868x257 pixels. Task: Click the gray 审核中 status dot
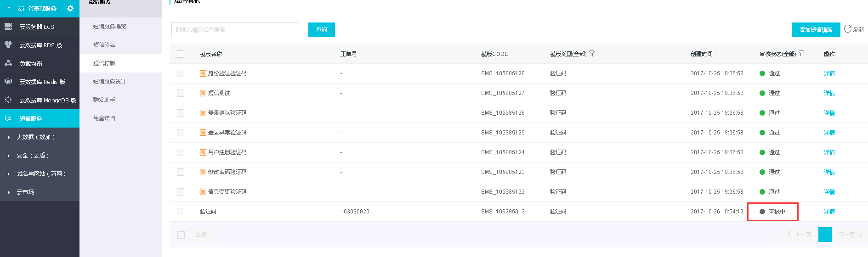click(762, 212)
